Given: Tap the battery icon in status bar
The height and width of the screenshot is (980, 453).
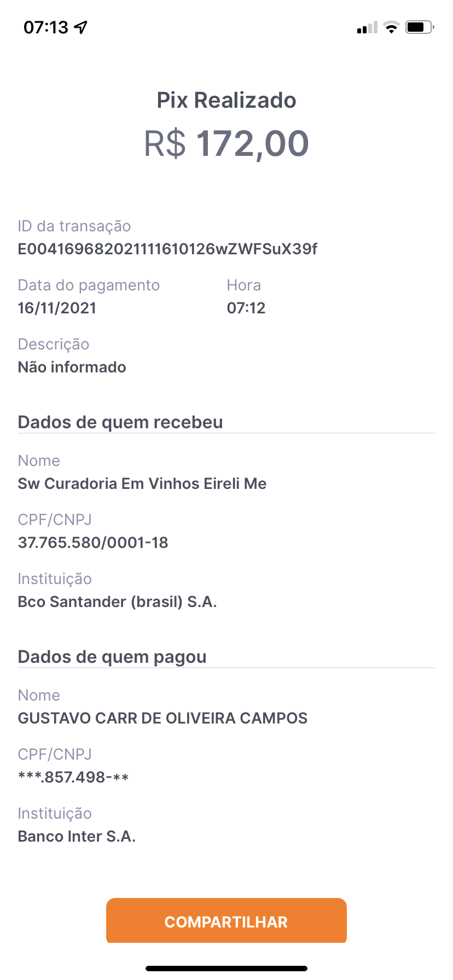Looking at the screenshot, I should (419, 27).
